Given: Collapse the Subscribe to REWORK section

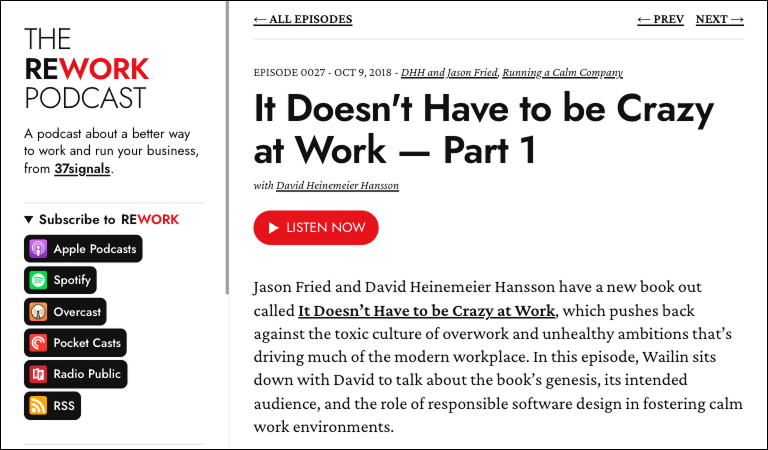Looking at the screenshot, I should coord(28,219).
